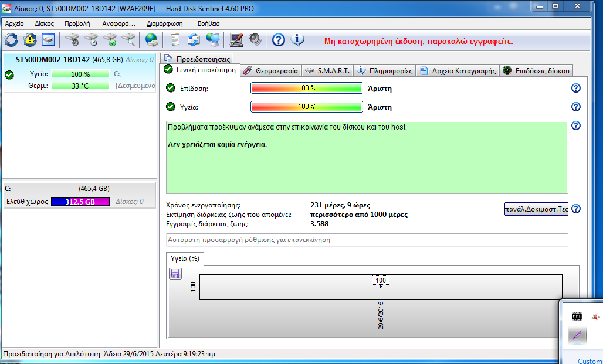603x364 pixels.
Task: Click the 312,5 GB free space bar
Action: [x=80, y=202]
